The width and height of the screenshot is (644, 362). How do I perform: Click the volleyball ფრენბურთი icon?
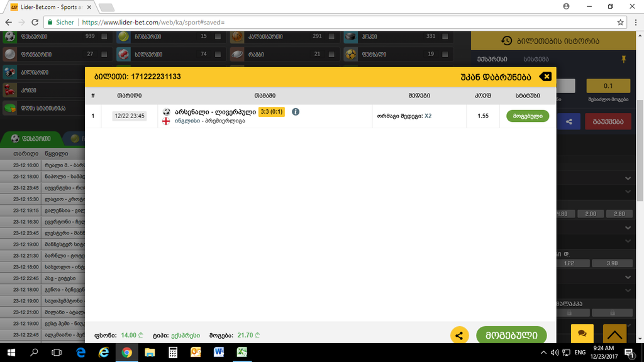(x=10, y=54)
